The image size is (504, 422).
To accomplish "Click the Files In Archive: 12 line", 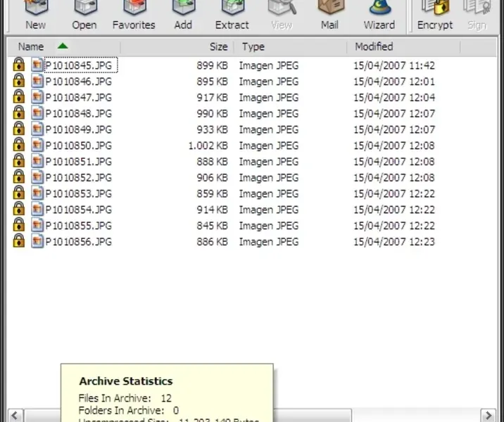I will click(125, 399).
